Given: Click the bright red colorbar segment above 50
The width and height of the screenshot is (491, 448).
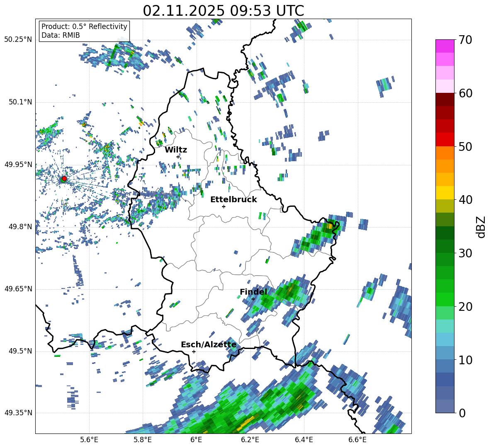Looking at the screenshot, I should 445,140.
